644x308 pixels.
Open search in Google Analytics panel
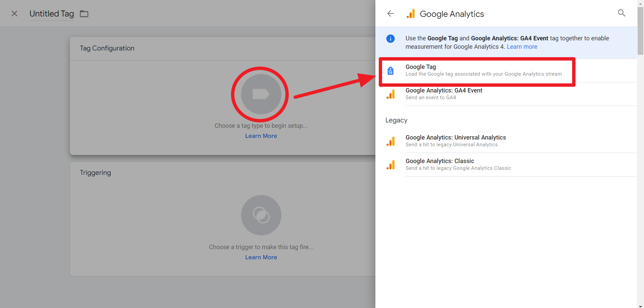coord(622,13)
